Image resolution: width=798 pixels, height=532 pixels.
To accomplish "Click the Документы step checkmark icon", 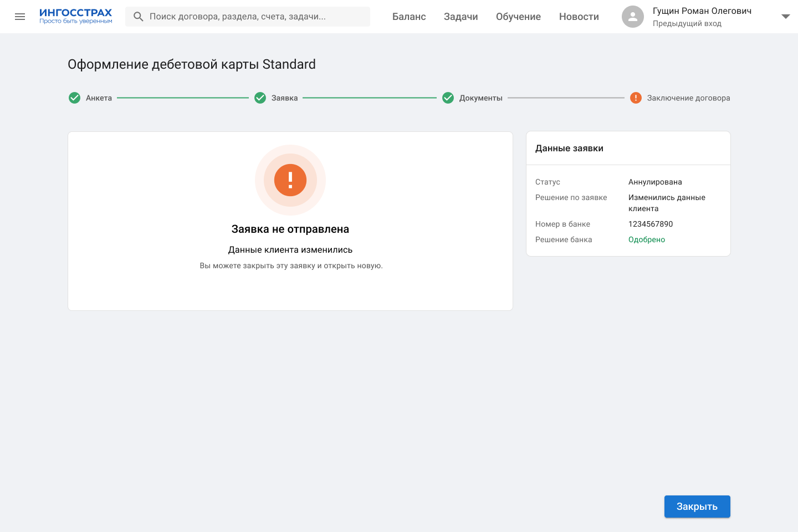I will (448, 98).
